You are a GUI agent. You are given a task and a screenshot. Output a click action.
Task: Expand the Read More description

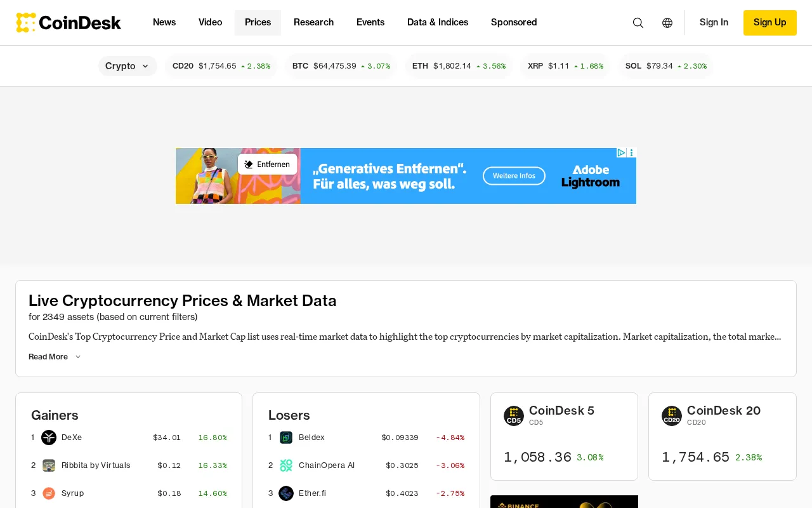pos(55,357)
